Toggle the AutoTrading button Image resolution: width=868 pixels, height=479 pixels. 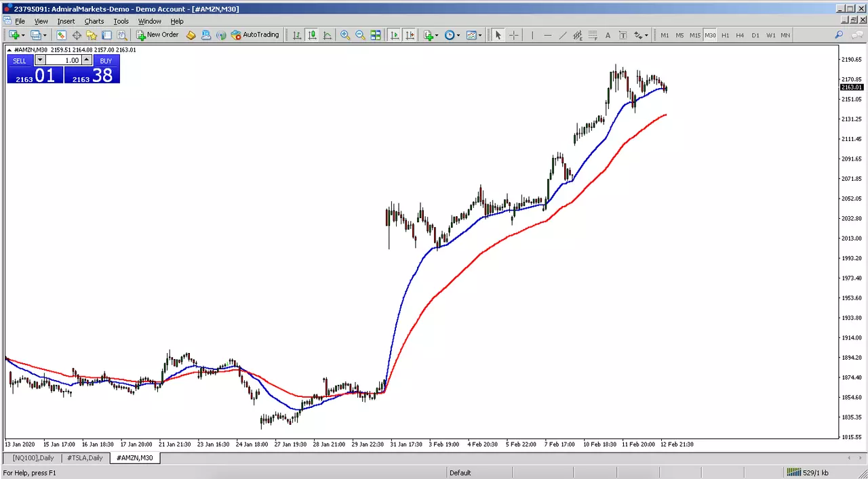(x=255, y=35)
